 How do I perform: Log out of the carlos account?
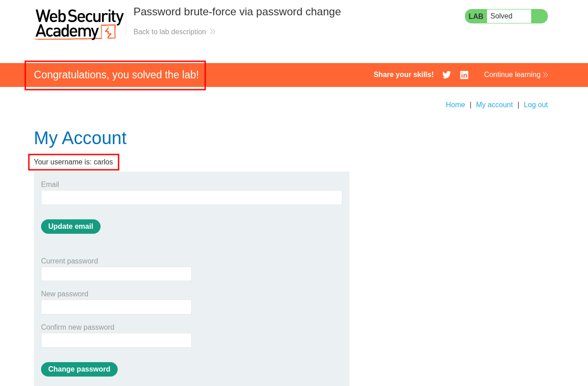click(x=536, y=105)
